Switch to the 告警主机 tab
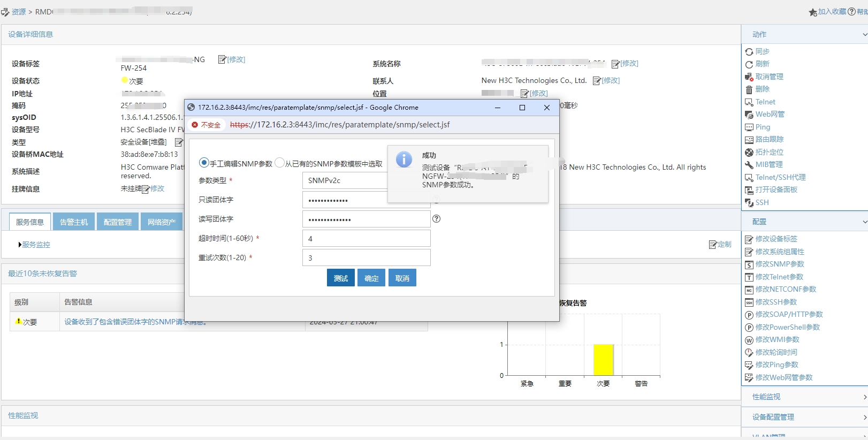 74,222
